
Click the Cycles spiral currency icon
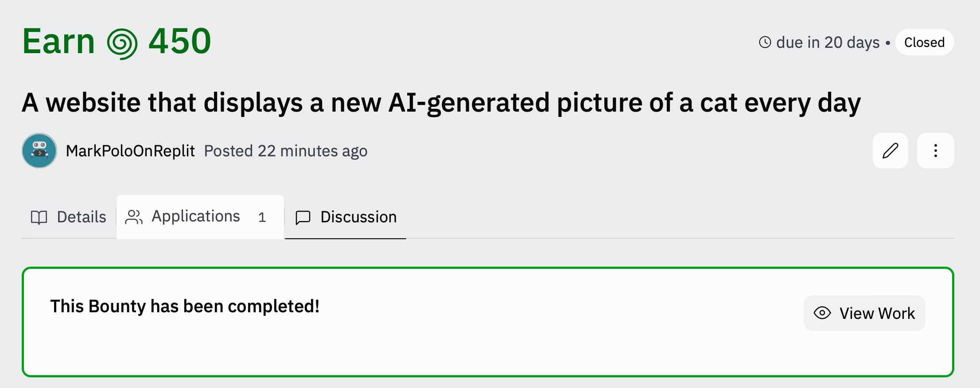pyautogui.click(x=122, y=44)
